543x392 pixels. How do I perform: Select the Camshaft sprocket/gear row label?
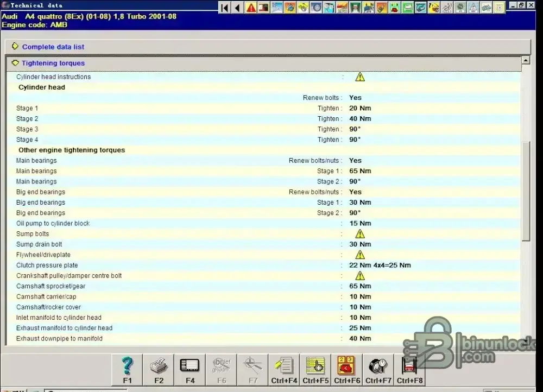point(50,286)
